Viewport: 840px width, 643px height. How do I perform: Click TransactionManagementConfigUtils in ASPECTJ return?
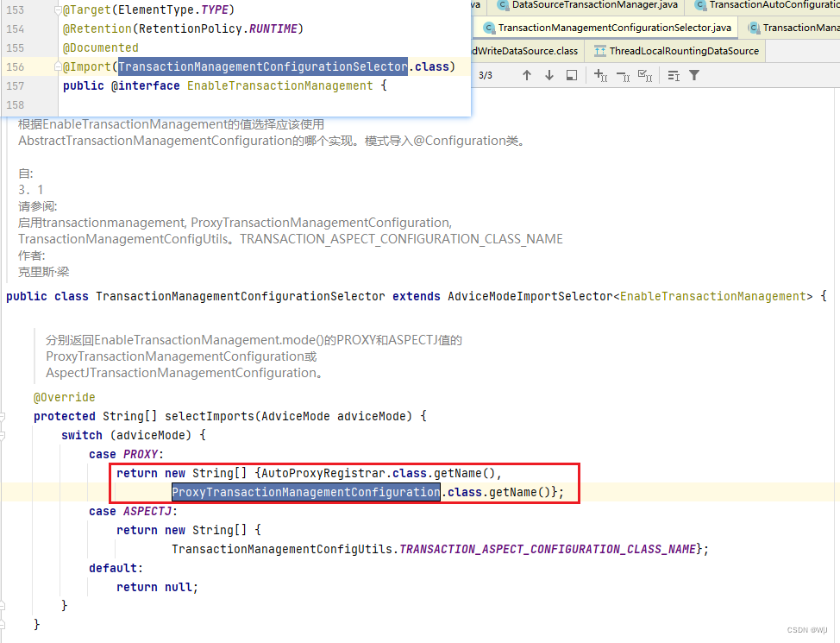pos(282,549)
